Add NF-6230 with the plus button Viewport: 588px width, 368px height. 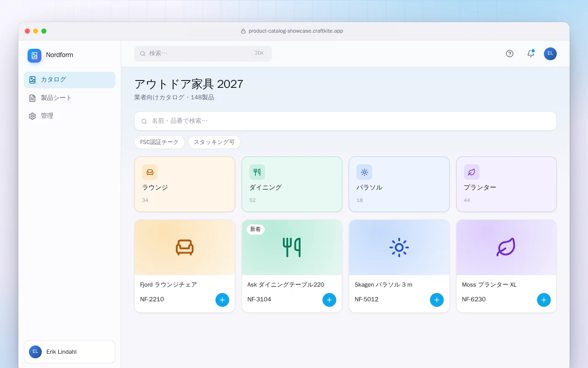(x=544, y=300)
